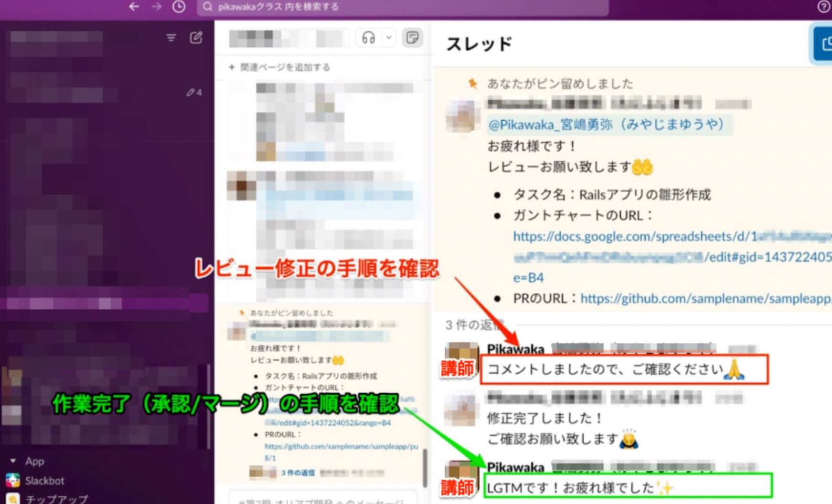This screenshot has height=504, width=832.
Task: Click the channel message list scrollbar
Action: [425, 468]
